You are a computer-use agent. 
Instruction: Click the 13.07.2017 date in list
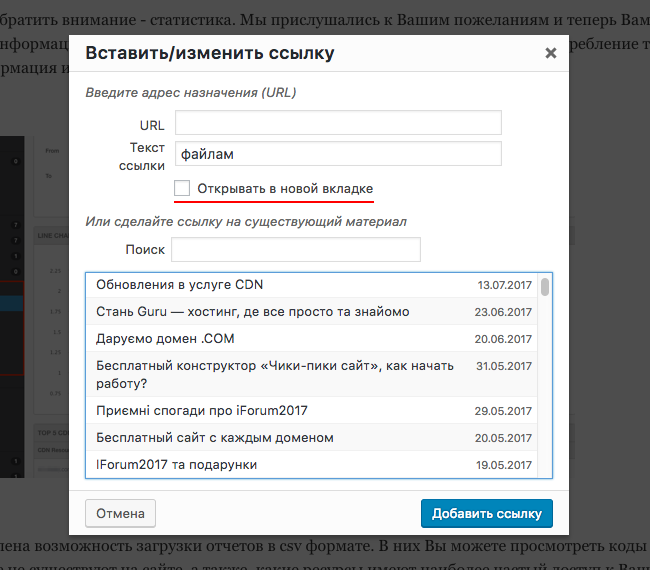pos(504,286)
